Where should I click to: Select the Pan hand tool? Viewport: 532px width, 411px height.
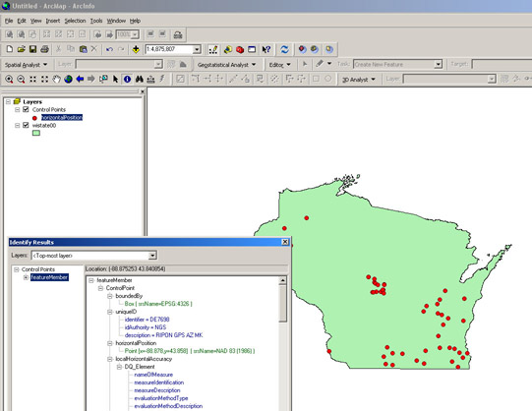56,79
